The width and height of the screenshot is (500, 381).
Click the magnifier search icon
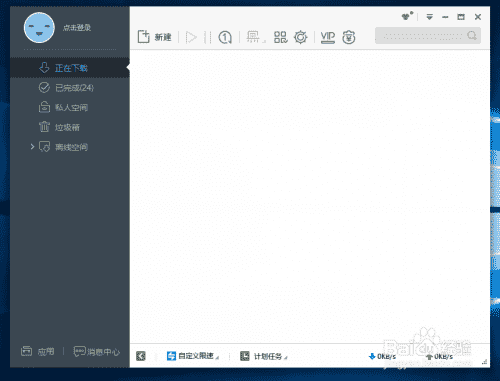(x=472, y=35)
